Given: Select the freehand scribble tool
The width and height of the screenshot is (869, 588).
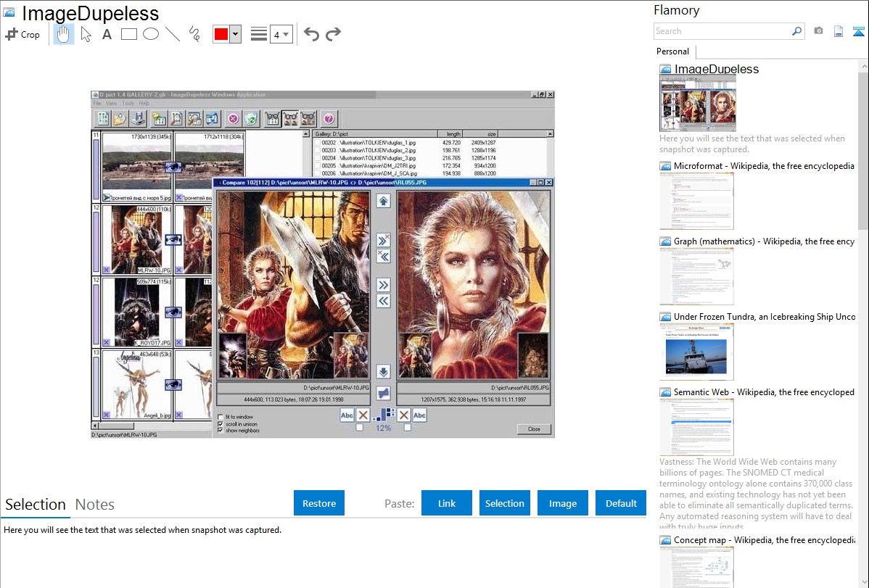Looking at the screenshot, I should (x=194, y=34).
